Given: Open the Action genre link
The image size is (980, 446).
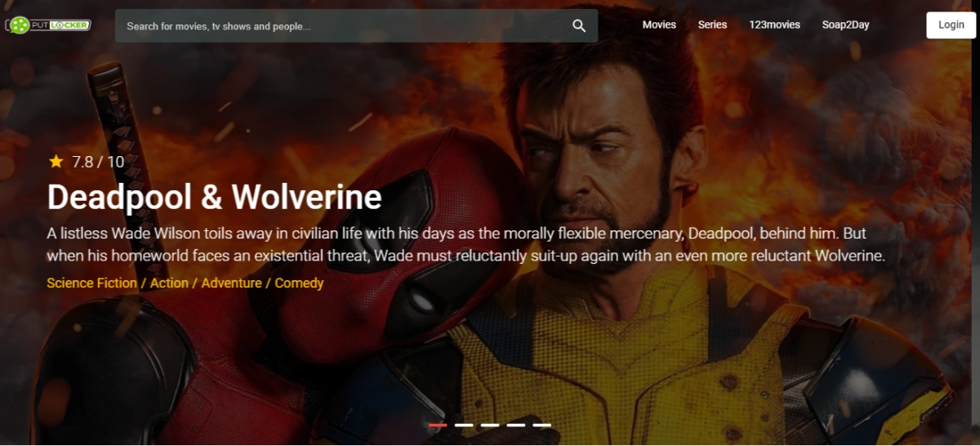Looking at the screenshot, I should (169, 283).
